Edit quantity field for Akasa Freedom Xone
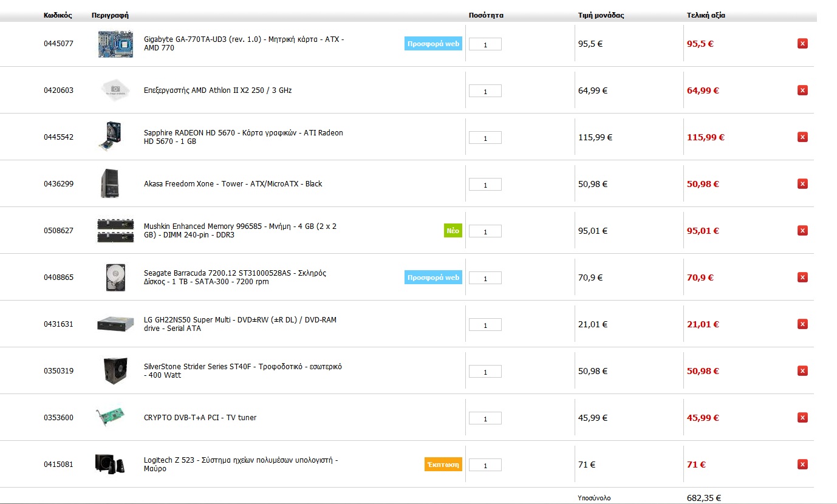The height and width of the screenshot is (504, 837). pyautogui.click(x=485, y=185)
